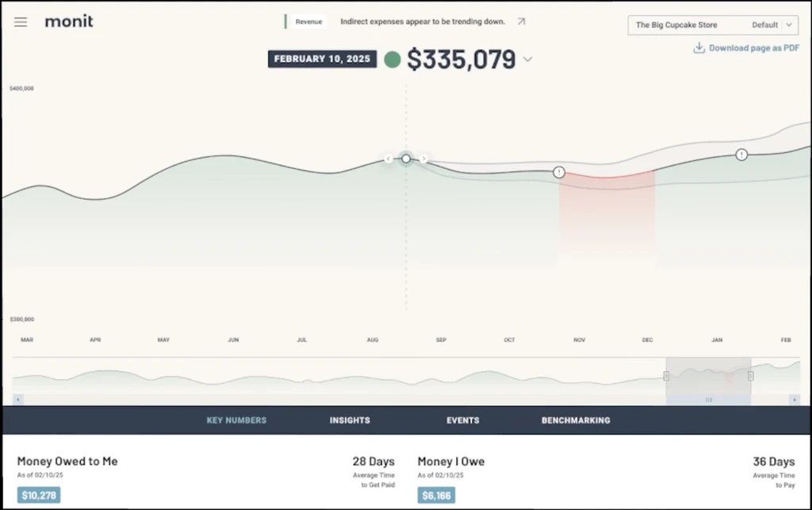The image size is (812, 510).
Task: Click the green status dot
Action: pos(393,59)
